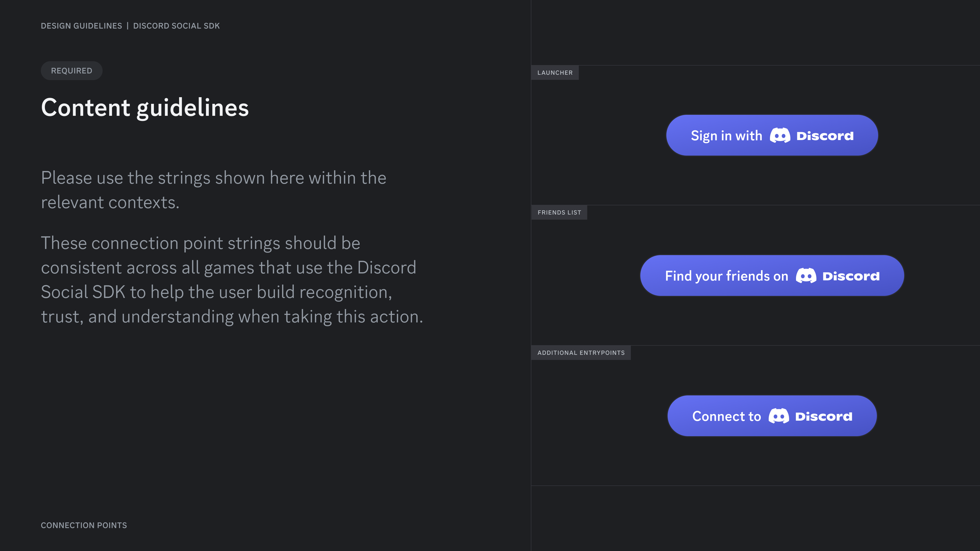This screenshot has width=980, height=551.
Task: Click the DISCORD SOCIAL SDK header text
Action: [x=176, y=26]
